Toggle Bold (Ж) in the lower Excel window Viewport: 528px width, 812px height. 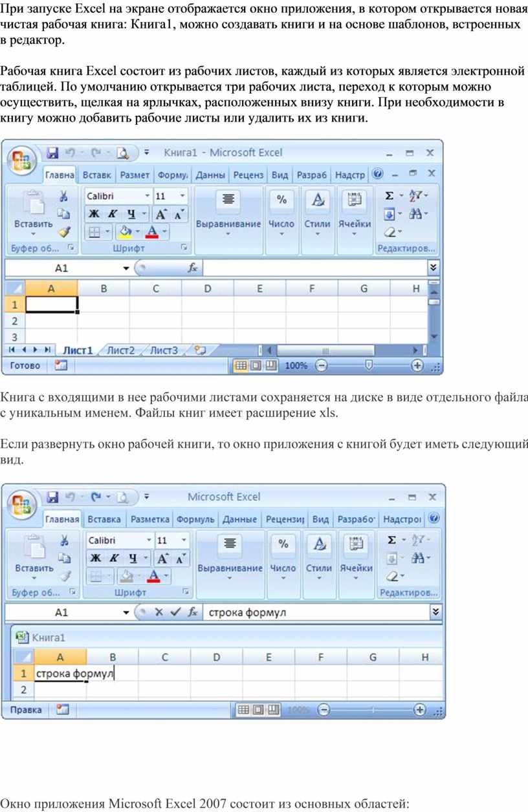[x=96, y=558]
